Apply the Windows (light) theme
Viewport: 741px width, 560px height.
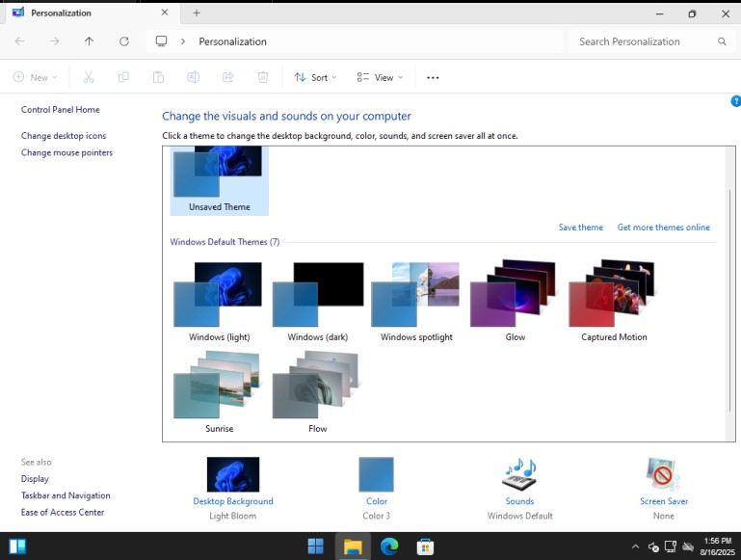(x=220, y=301)
